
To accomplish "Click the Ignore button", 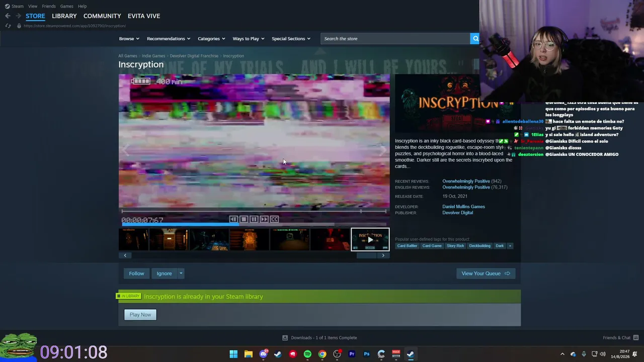I will [x=164, y=274].
